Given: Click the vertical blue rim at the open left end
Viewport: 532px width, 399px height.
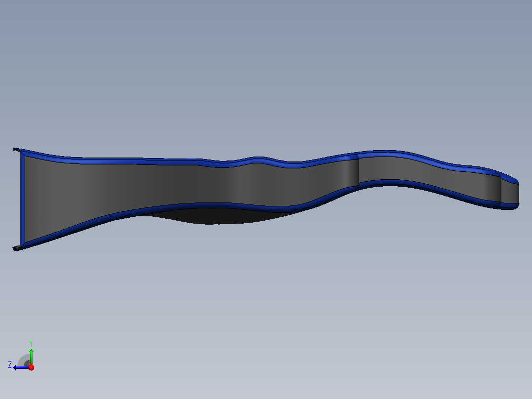Looking at the screenshot, I should pyautogui.click(x=22, y=199).
